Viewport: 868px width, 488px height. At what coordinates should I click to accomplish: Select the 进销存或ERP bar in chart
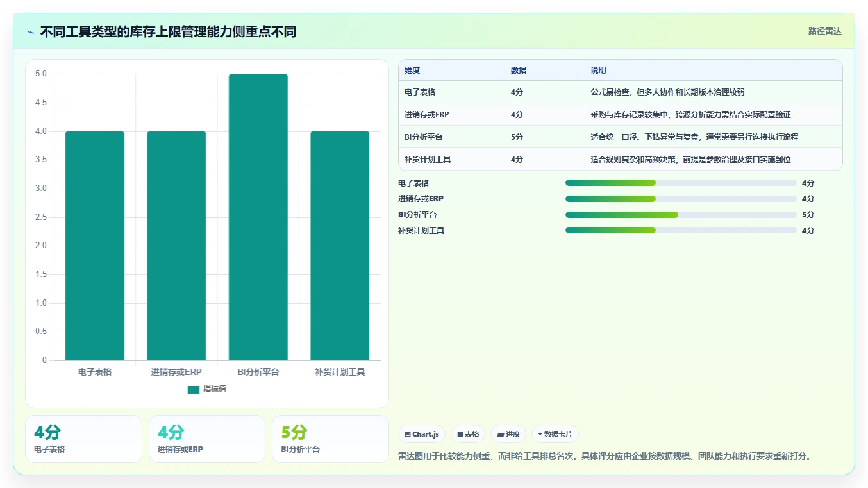coord(176,246)
